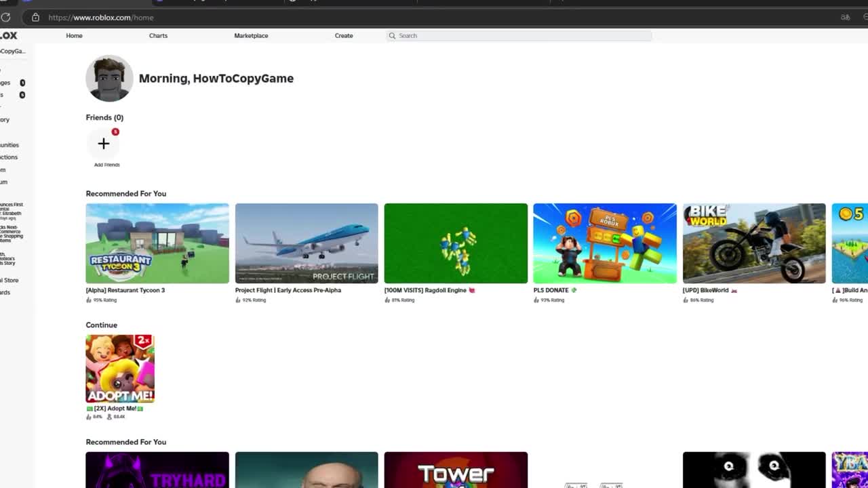
Task: Click the translate icon in address bar
Action: [845, 17]
